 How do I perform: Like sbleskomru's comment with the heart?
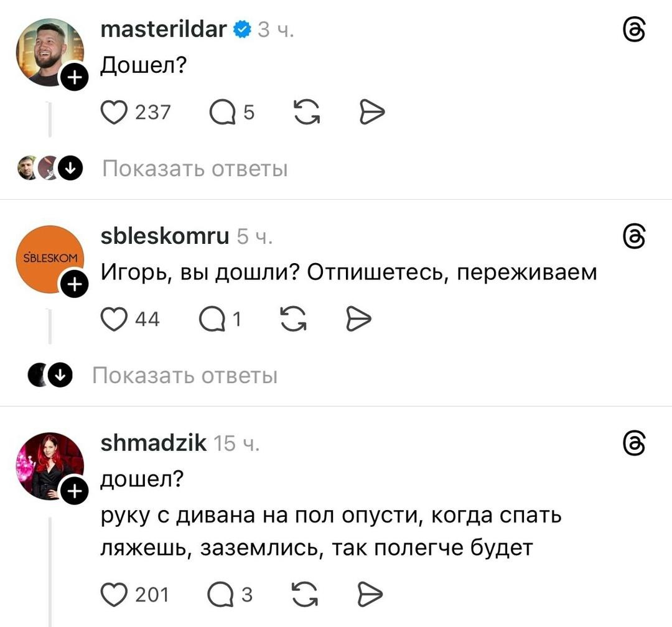pos(114,319)
